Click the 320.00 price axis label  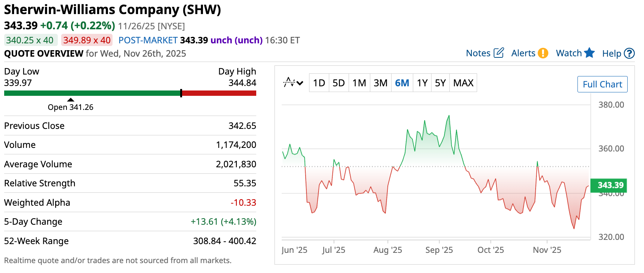(x=611, y=237)
